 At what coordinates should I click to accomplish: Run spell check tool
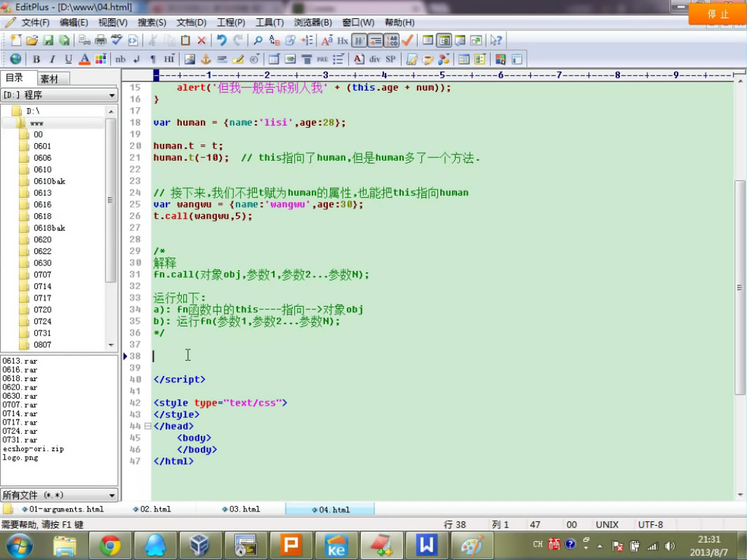[x=117, y=41]
